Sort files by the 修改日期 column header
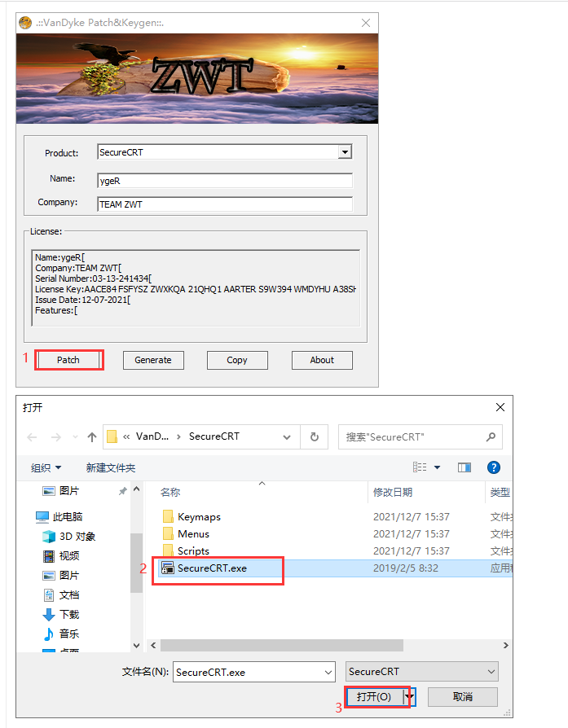Screen dimensions: 568x728 pyautogui.click(x=393, y=492)
